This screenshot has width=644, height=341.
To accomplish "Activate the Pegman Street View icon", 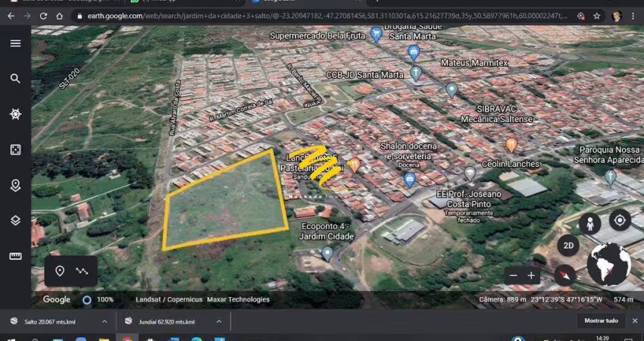I will pyautogui.click(x=589, y=224).
